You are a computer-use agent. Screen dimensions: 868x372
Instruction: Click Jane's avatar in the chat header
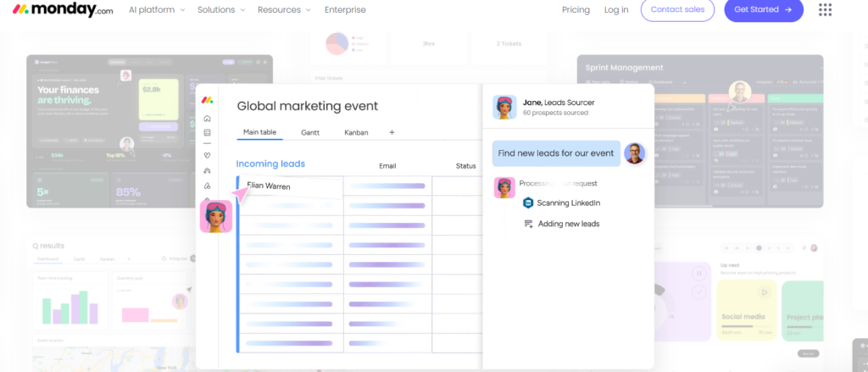(x=504, y=108)
